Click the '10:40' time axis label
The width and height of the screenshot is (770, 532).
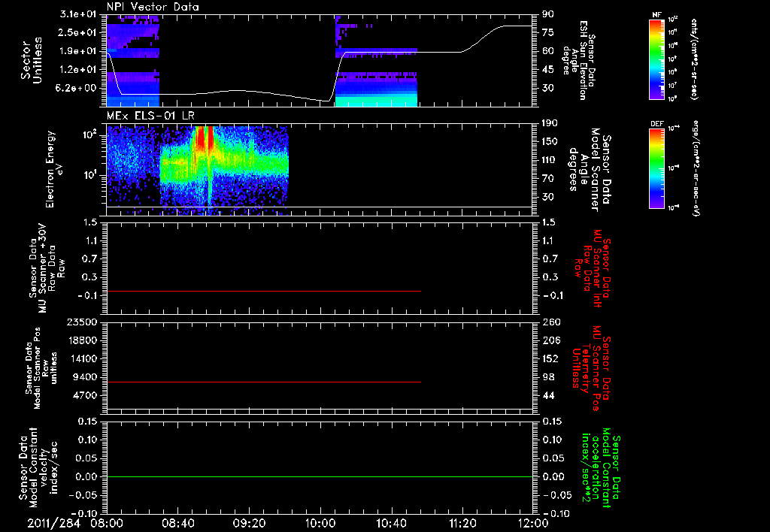click(391, 523)
